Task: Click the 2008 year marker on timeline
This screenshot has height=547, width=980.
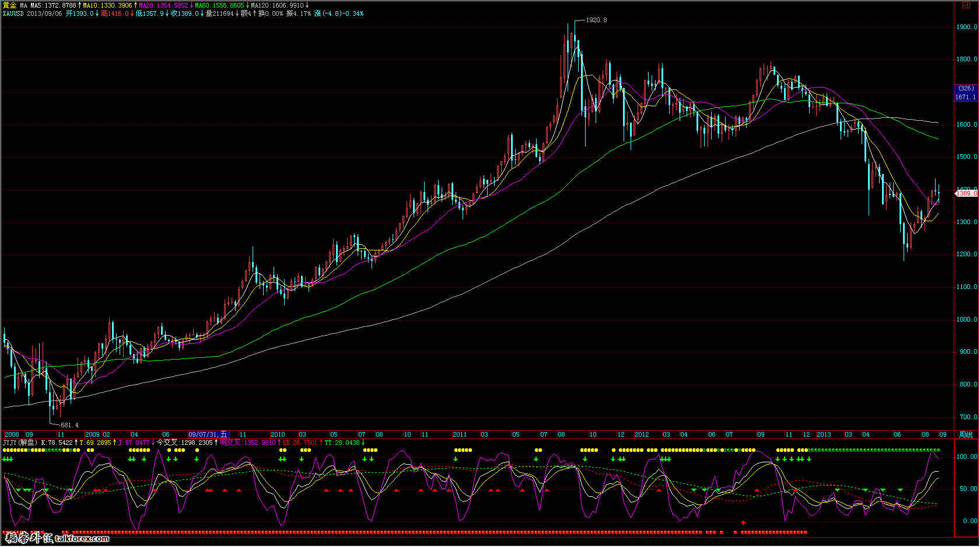Action: [12, 434]
